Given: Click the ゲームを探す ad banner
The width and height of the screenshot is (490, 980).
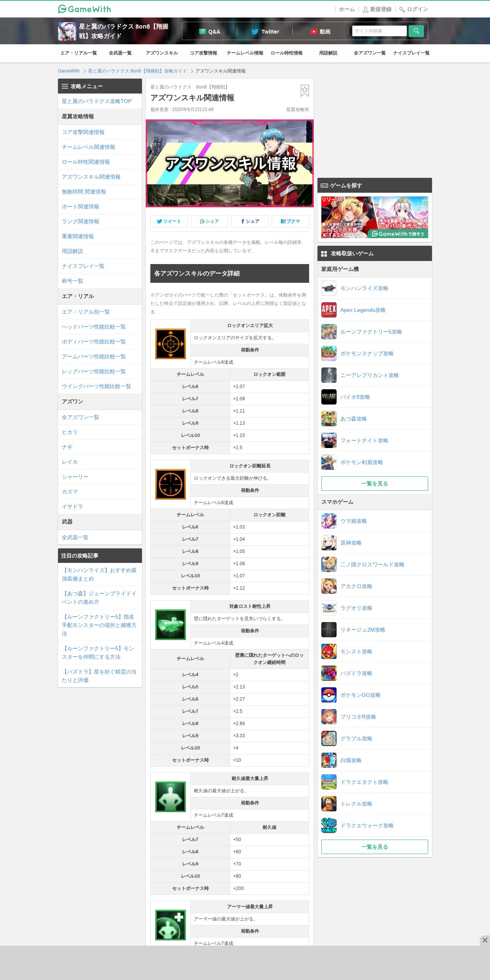Looking at the screenshot, I should (x=375, y=217).
